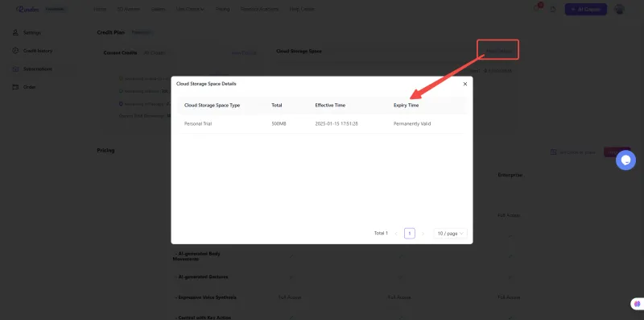
Task: Click the Order sidebar icon
Action: 15,87
